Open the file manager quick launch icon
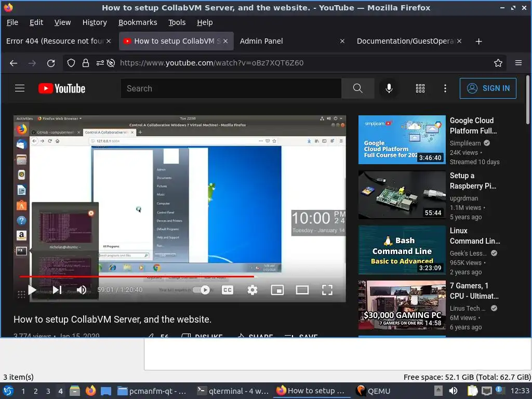Image resolution: width=532 pixels, height=399 pixels. click(x=75, y=391)
